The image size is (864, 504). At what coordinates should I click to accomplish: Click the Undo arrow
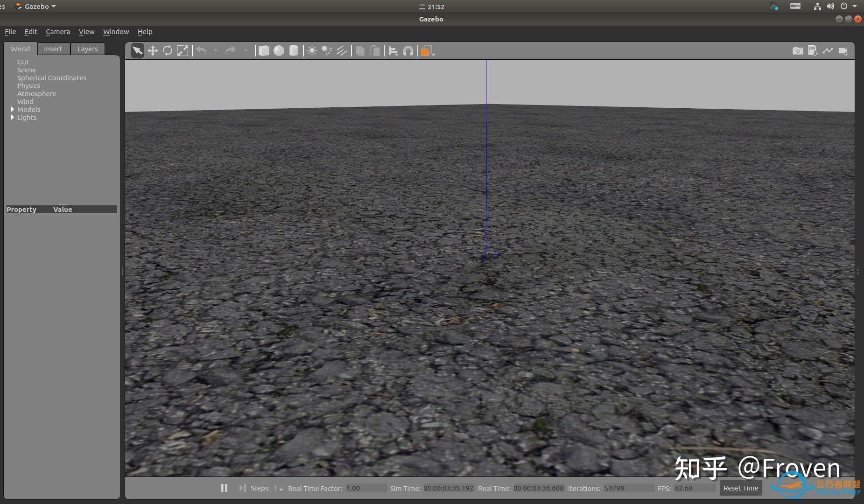(x=201, y=50)
